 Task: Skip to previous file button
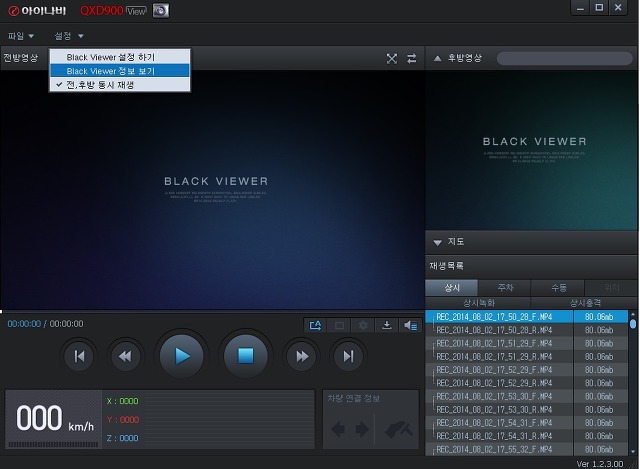pos(79,356)
